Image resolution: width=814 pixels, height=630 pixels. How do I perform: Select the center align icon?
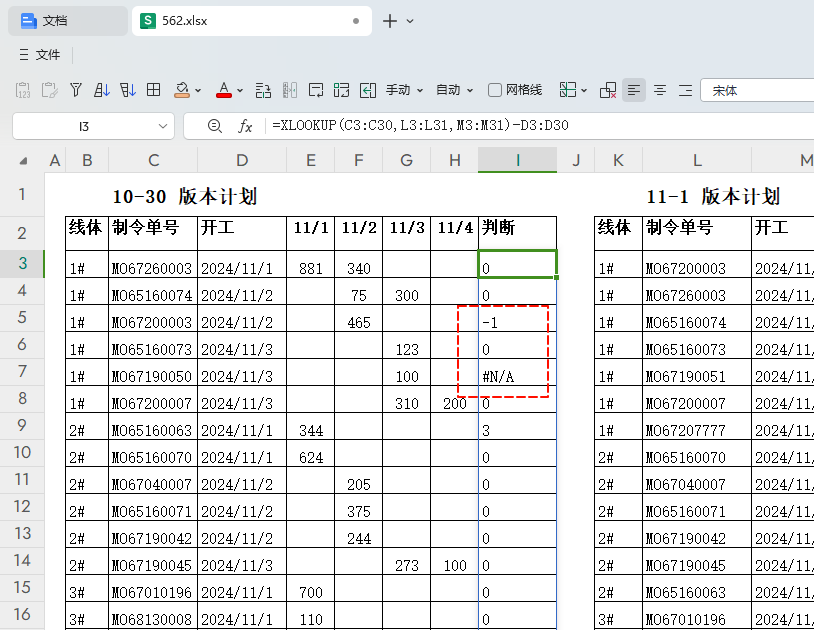click(660, 90)
